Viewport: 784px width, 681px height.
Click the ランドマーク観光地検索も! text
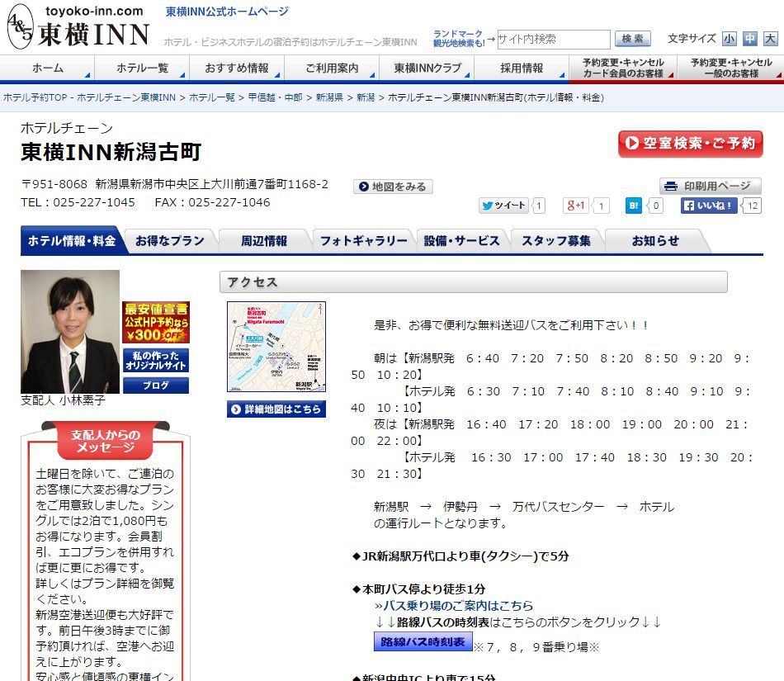pyautogui.click(x=459, y=39)
